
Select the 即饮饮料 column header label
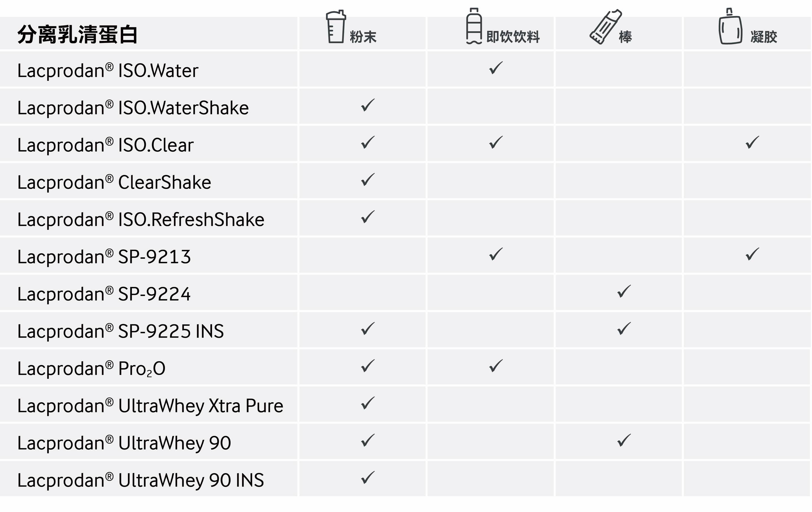tap(513, 37)
